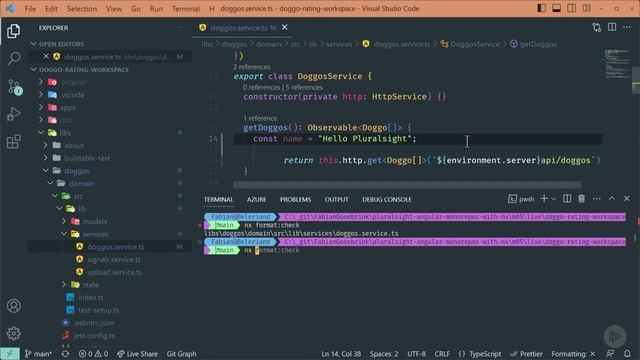Open Git Graph from status bar
The width and height of the screenshot is (640, 360).
tap(181, 354)
